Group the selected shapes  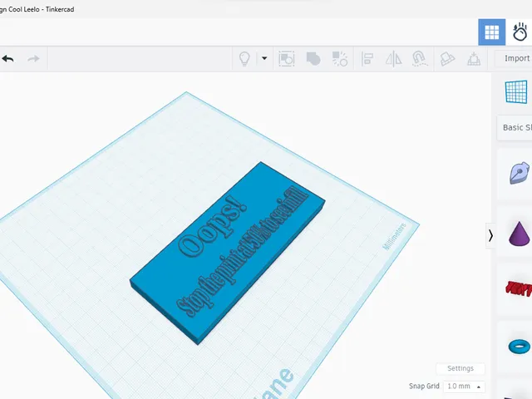pos(286,59)
